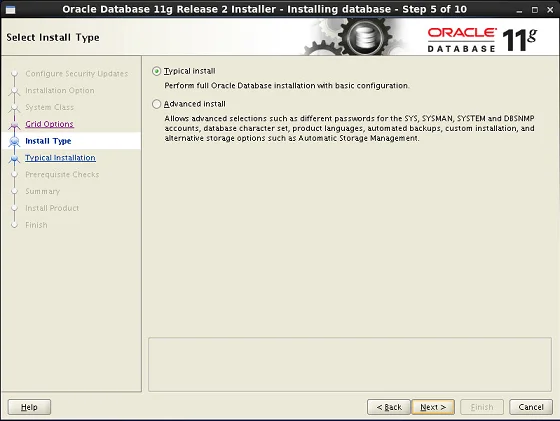560x421 pixels.
Task: Select the Advanced install radio button
Action: pyautogui.click(x=156, y=104)
